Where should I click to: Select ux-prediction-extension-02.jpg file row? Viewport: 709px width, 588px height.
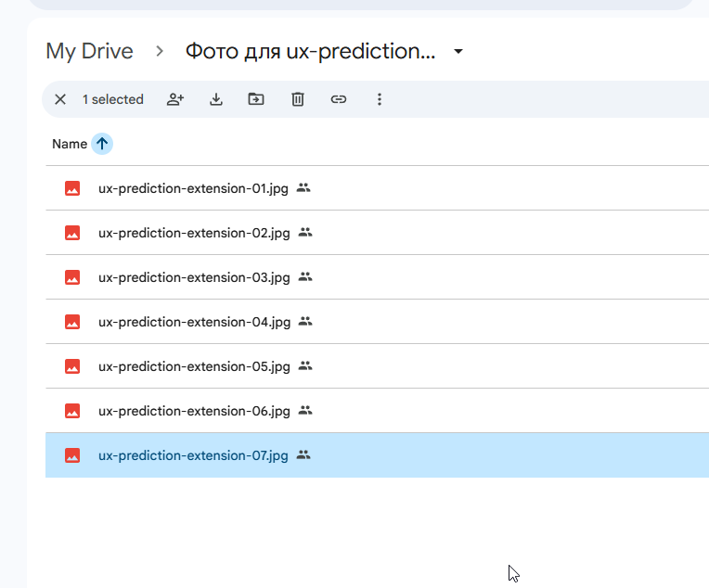[x=377, y=233]
